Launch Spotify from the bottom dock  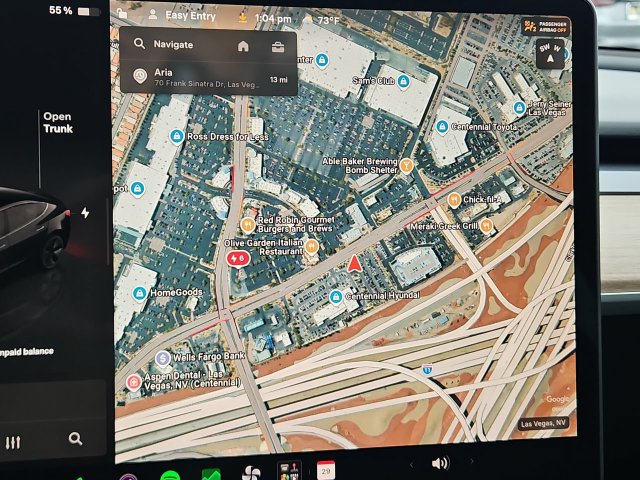pos(170,476)
